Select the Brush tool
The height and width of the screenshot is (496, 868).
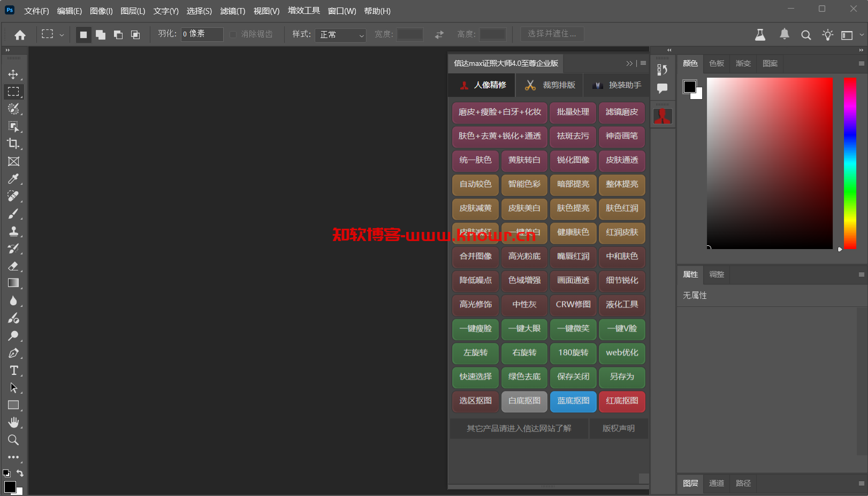(x=13, y=214)
